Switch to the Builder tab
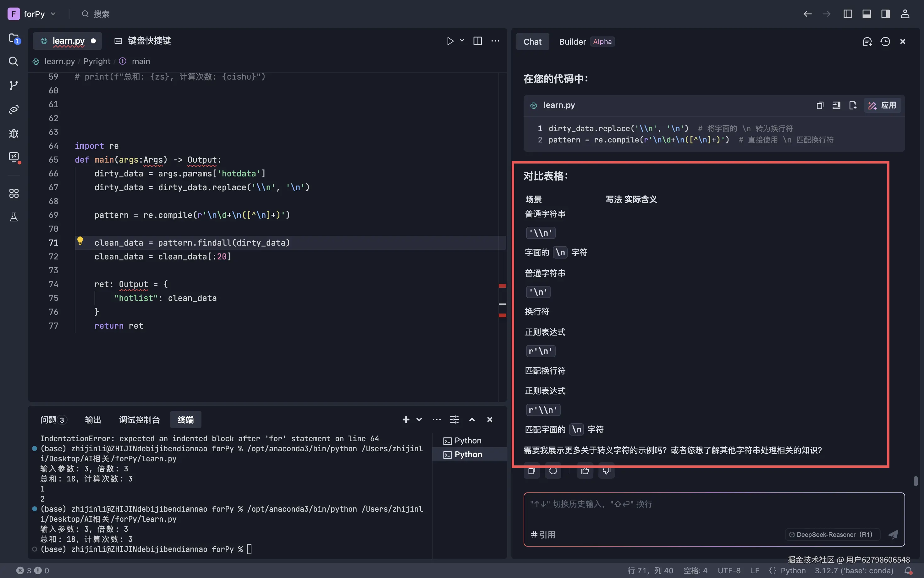 coord(572,42)
